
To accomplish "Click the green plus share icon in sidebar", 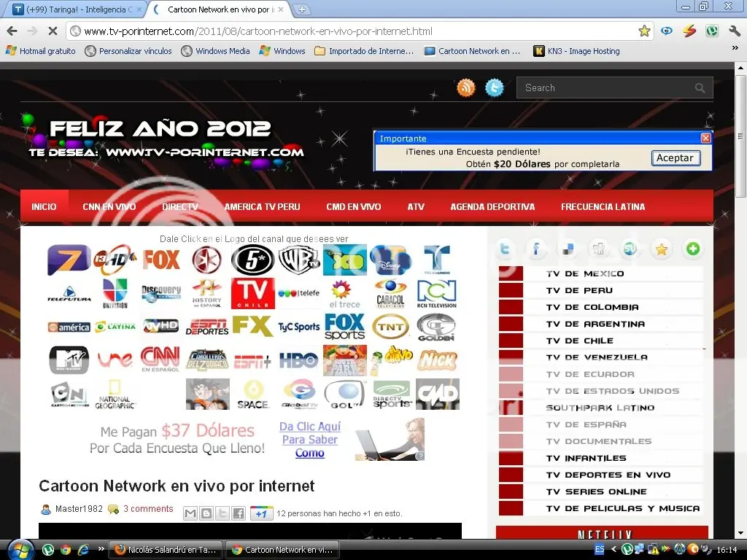I will click(693, 249).
